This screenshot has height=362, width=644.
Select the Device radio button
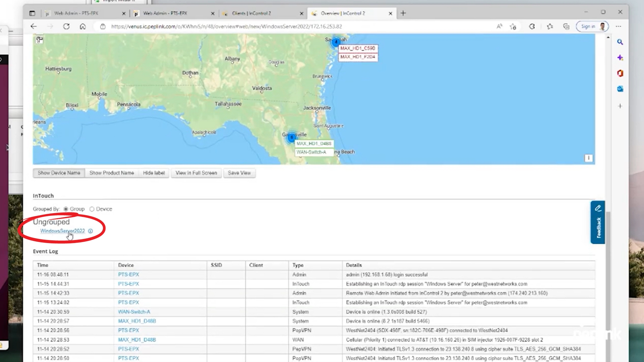coord(92,209)
